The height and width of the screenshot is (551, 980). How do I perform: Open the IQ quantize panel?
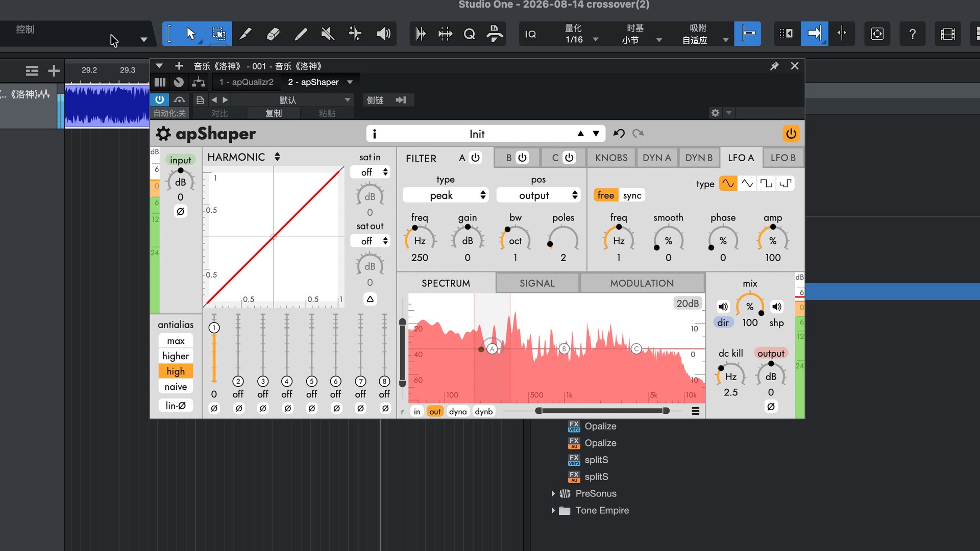tap(531, 34)
